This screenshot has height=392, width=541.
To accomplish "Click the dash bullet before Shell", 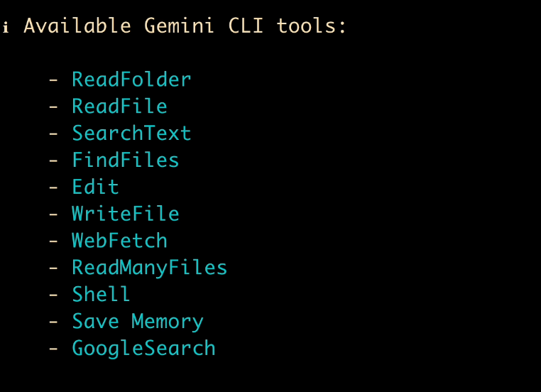I will point(53,295).
